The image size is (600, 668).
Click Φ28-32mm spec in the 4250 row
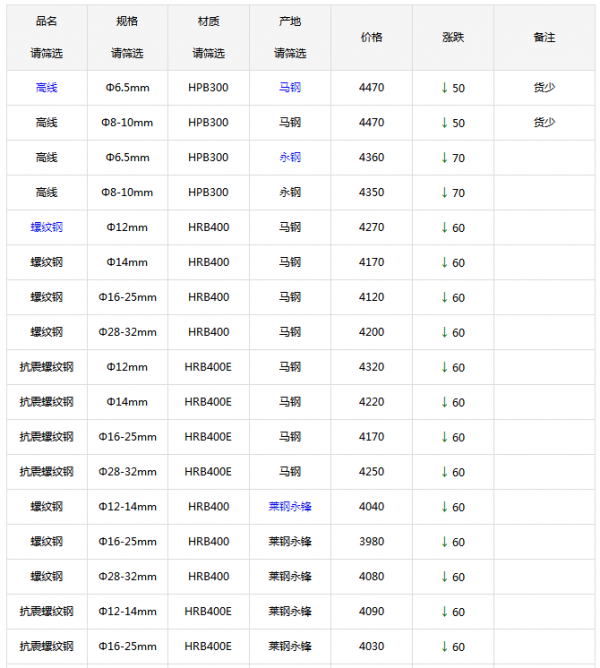click(x=127, y=472)
